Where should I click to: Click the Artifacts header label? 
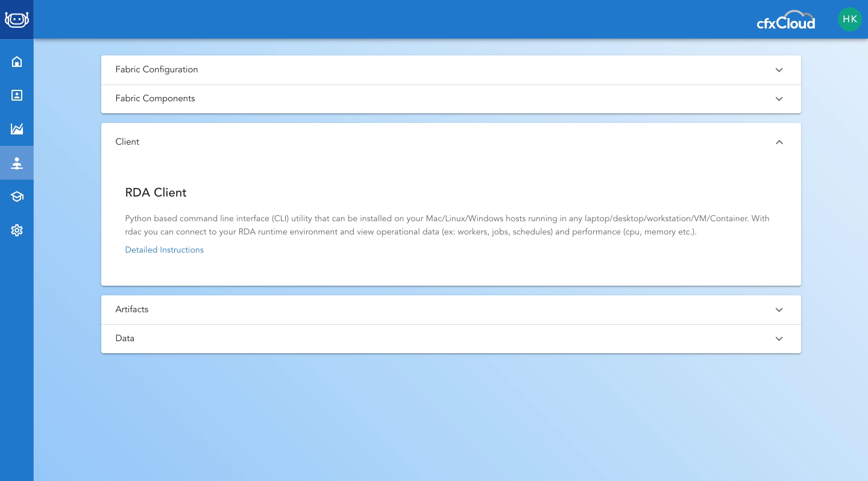click(131, 310)
